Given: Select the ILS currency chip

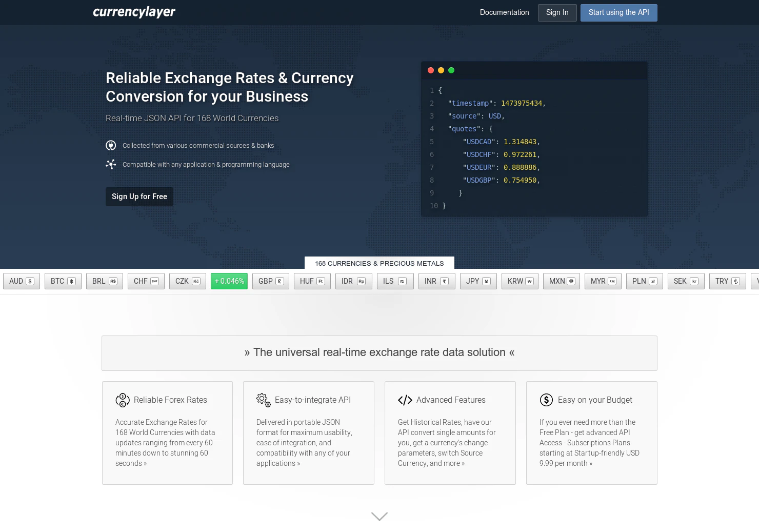Looking at the screenshot, I should [x=395, y=281].
